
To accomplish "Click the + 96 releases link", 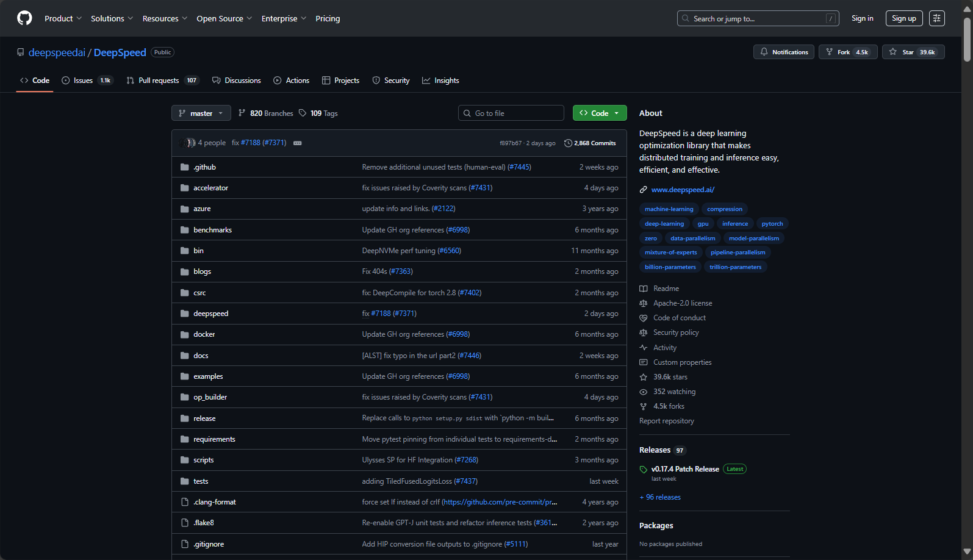I will (x=660, y=497).
